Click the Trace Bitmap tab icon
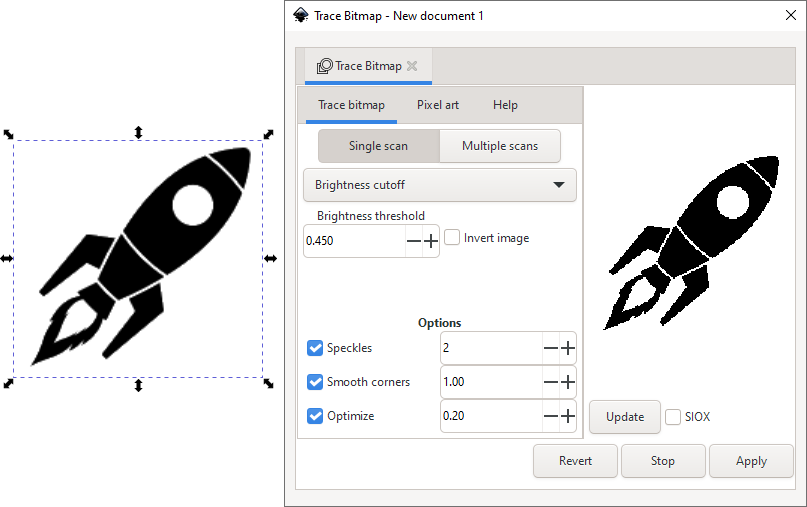Screen dimensions: 807x507 324,66
